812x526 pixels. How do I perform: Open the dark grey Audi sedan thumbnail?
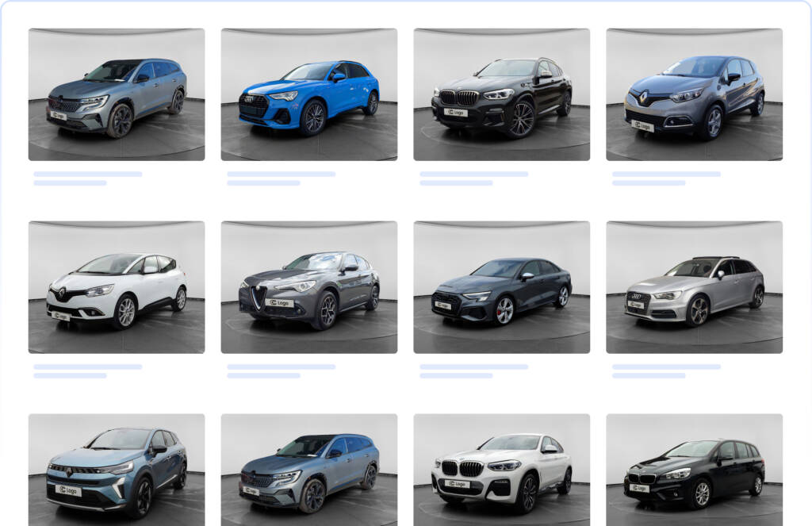502,287
